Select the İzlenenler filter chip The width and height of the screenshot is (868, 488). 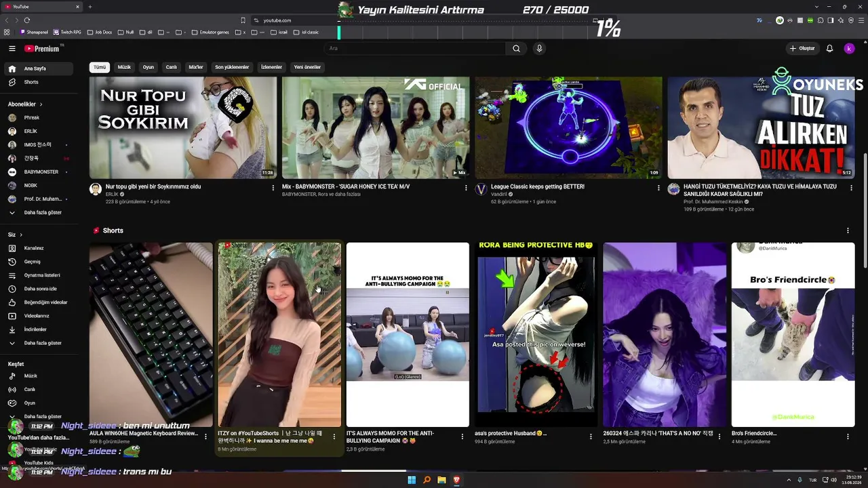pyautogui.click(x=271, y=67)
